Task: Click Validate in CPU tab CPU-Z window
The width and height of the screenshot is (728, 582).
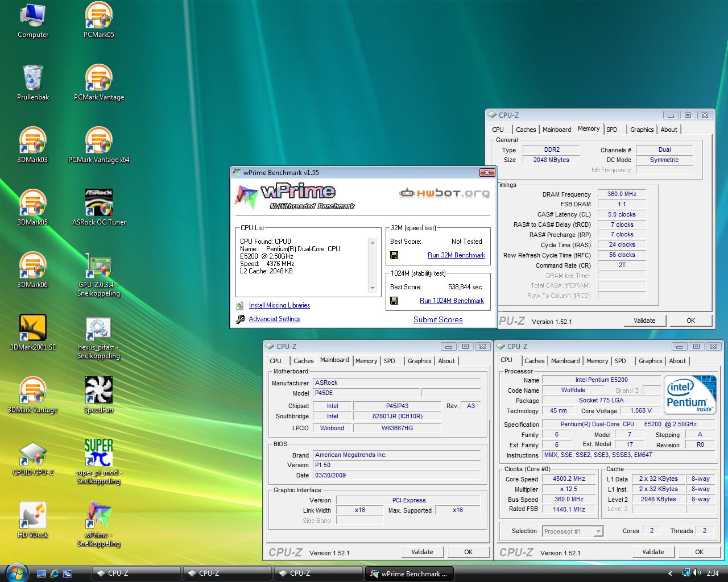Action: tap(653, 552)
